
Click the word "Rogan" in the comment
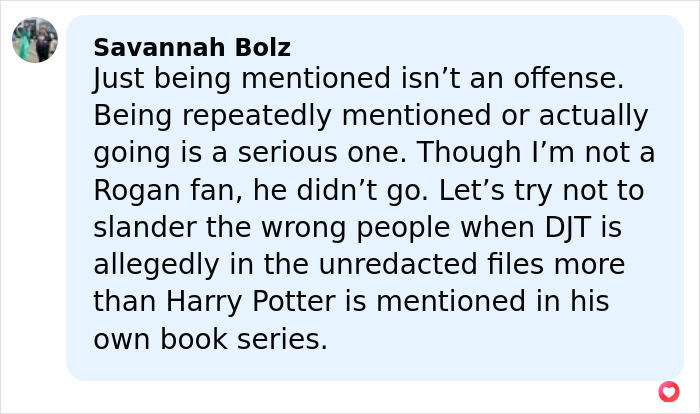point(141,190)
